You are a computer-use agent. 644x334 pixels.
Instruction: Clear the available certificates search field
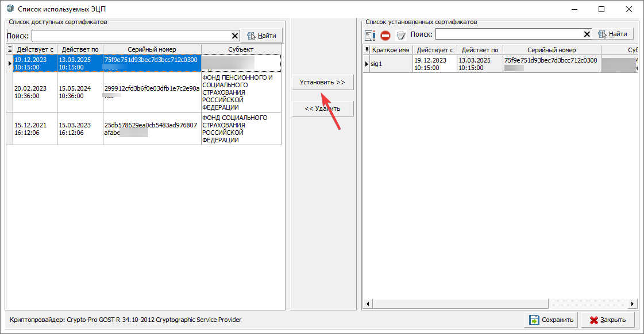[234, 36]
